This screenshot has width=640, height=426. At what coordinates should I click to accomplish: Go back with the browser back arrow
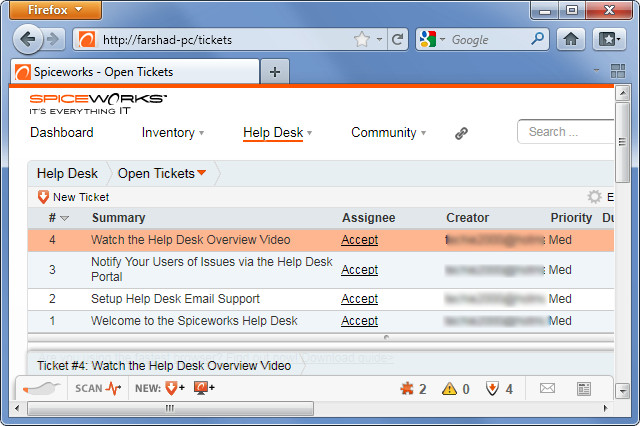[27, 40]
